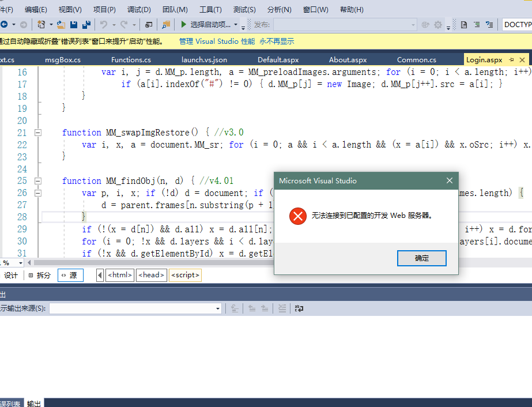Click the New Project icon in toolbar
This screenshot has height=407, width=532.
(41, 24)
